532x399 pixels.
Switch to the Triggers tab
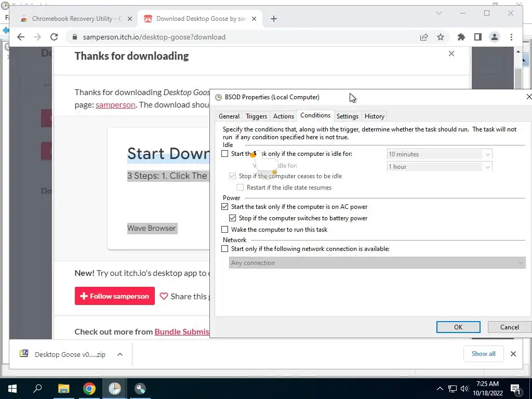click(x=256, y=116)
